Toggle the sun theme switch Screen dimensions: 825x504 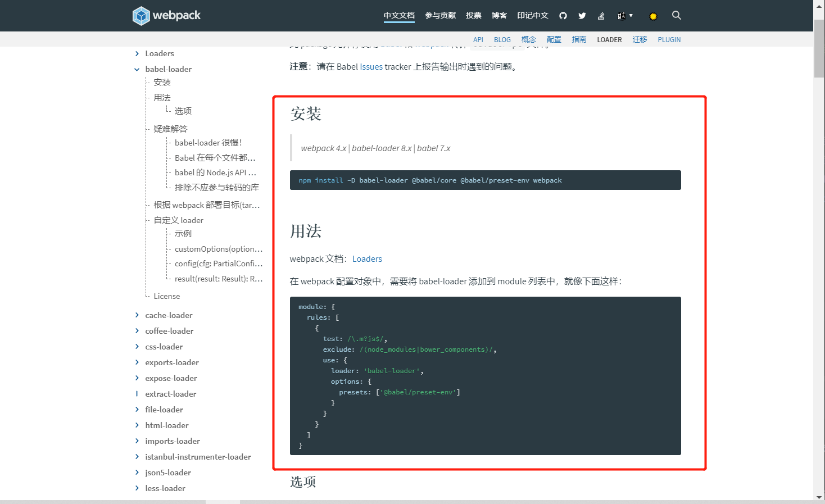(653, 16)
